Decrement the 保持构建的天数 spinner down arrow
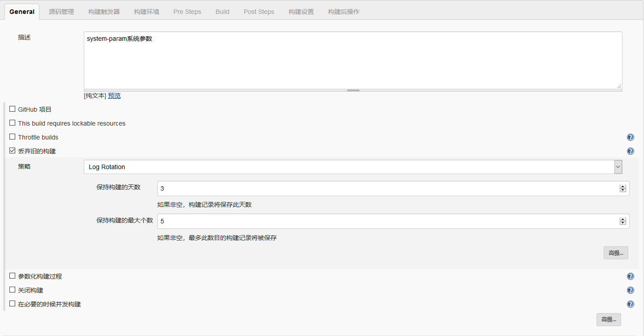Screen dimensions: 644x336 (x=622, y=190)
